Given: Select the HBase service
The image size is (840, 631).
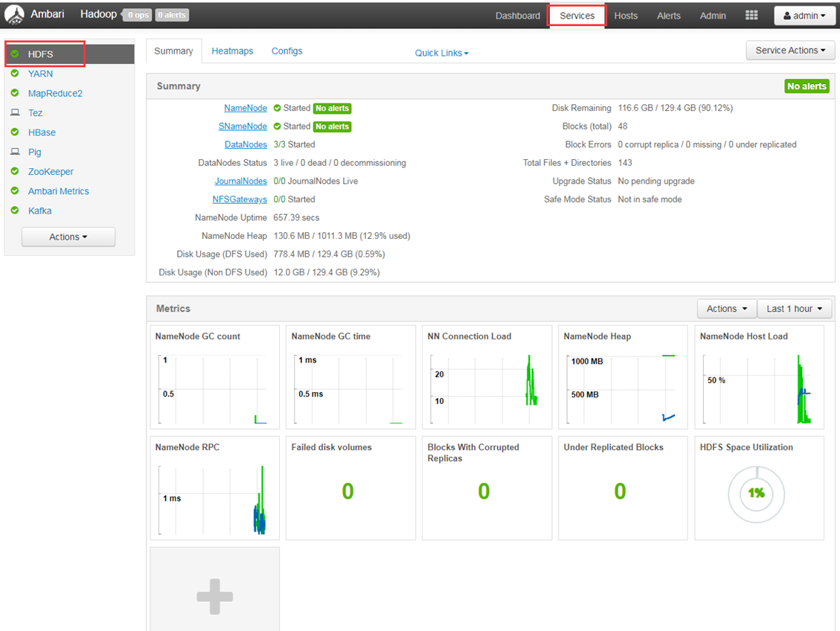Looking at the screenshot, I should coord(42,132).
